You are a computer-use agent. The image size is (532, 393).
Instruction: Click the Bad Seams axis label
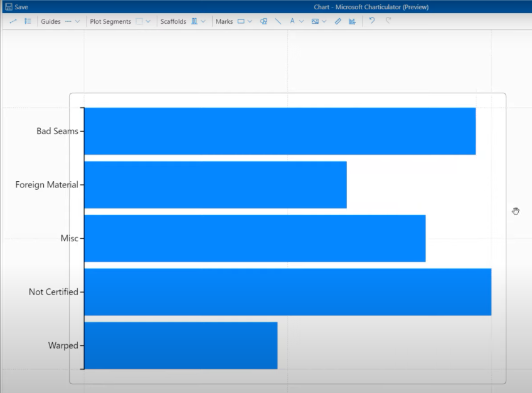(57, 131)
